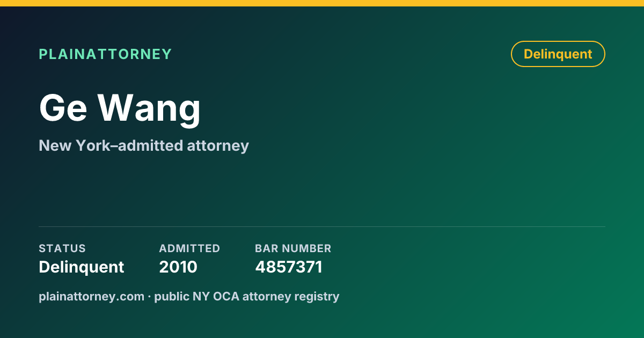Click the word Wang in the heading
The width and height of the screenshot is (644, 338).
click(149, 108)
